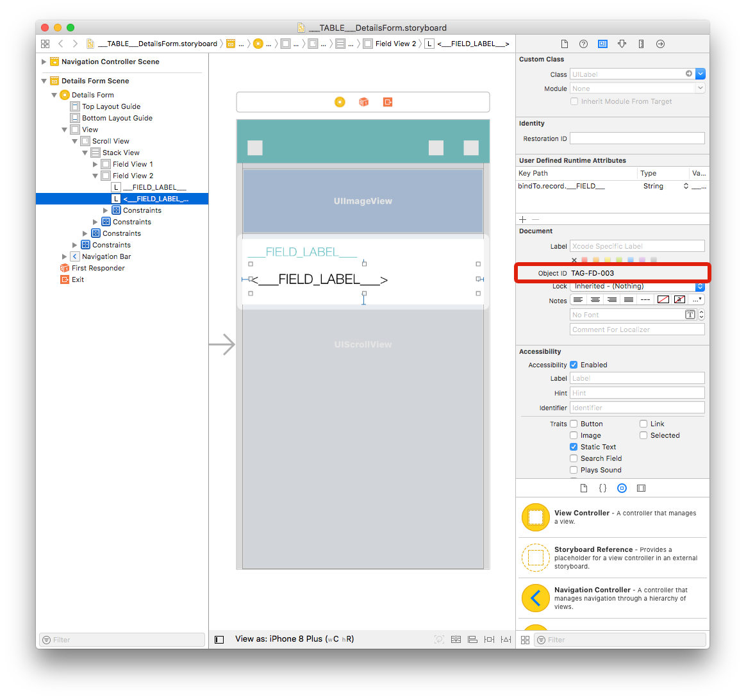746x700 pixels.
Task: Open the Attributes inspector tab
Action: (622, 44)
